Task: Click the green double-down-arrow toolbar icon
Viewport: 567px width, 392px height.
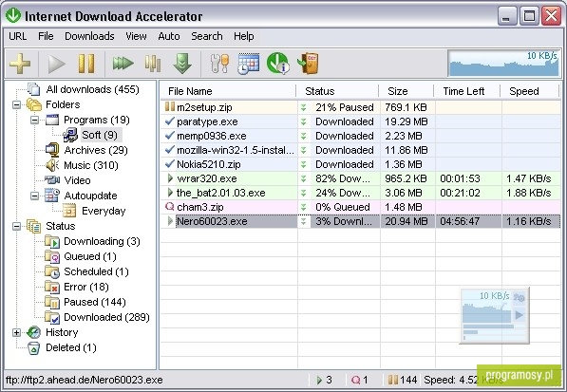Action: click(182, 64)
